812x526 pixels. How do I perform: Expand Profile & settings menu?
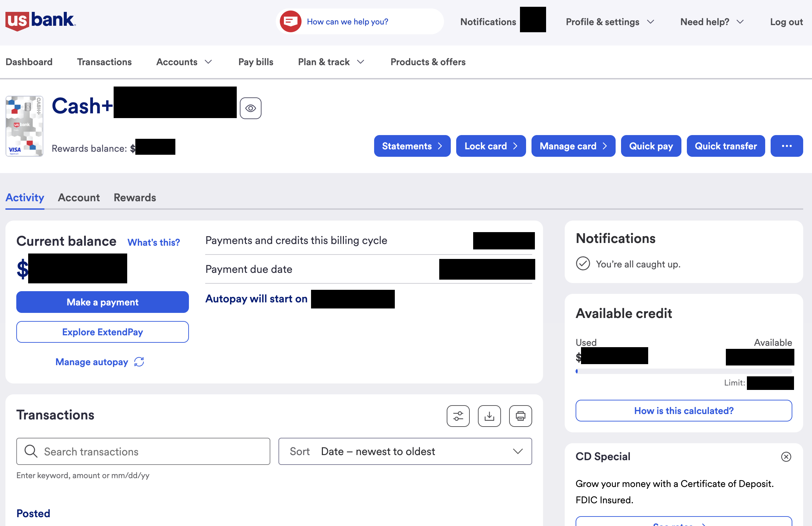[x=610, y=22]
